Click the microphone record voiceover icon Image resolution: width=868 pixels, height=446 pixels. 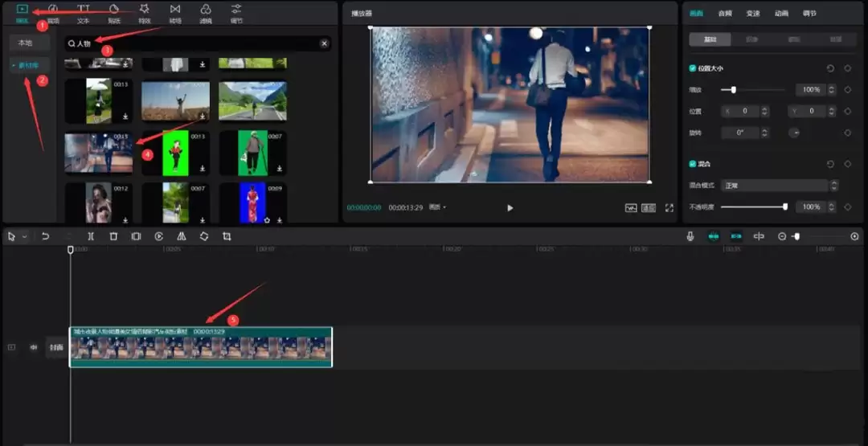[x=690, y=236]
